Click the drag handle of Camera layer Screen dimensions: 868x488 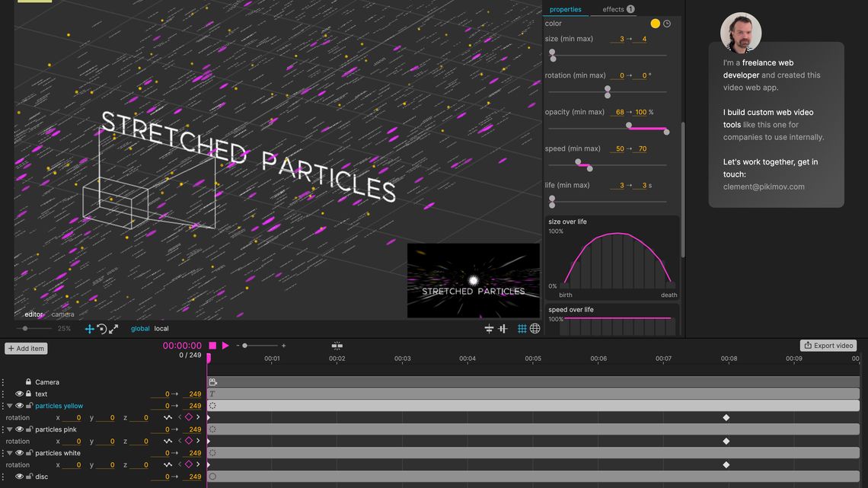(3, 382)
